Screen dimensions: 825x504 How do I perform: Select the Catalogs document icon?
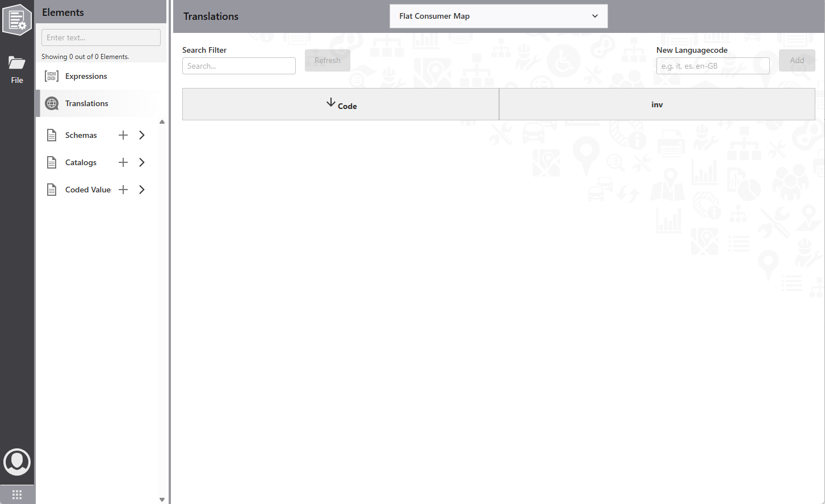point(52,162)
